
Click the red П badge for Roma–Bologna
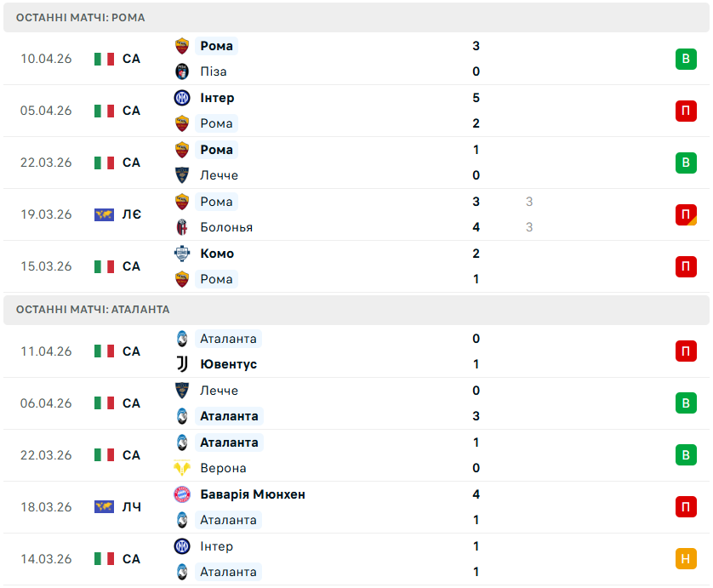(x=686, y=214)
